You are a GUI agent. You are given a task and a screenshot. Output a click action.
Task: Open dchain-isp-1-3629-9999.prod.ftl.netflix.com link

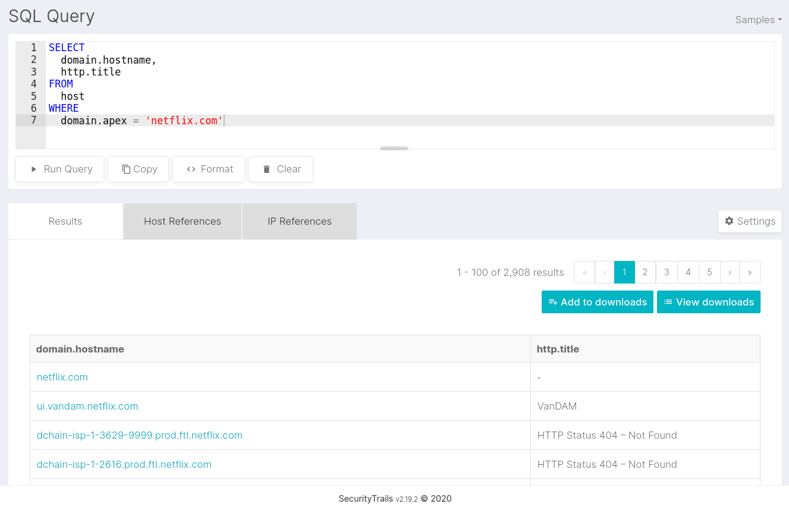point(139,435)
